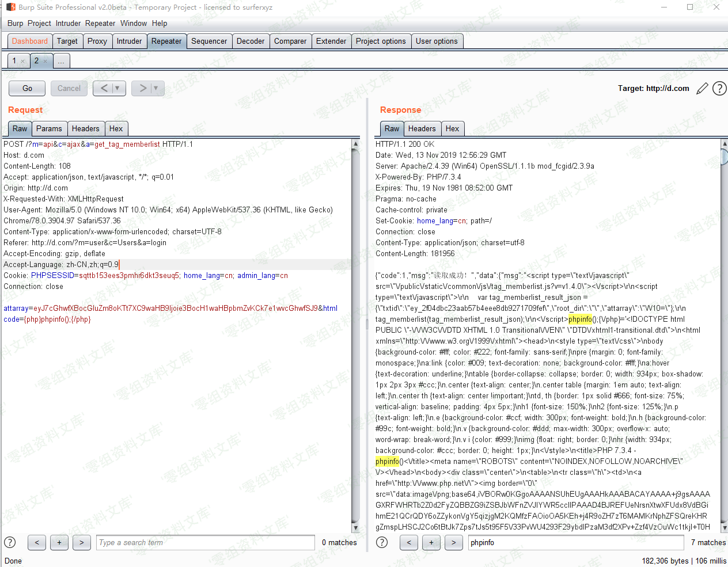Select the response Hex tab

pyautogui.click(x=453, y=129)
